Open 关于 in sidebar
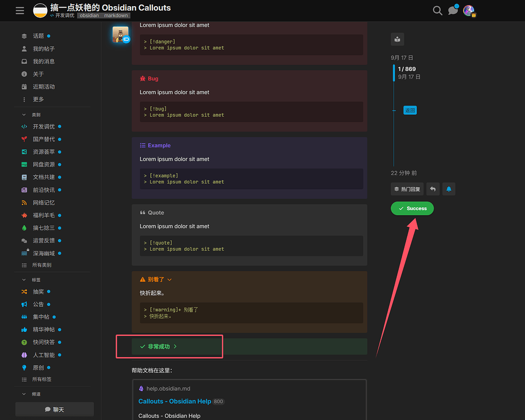The image size is (525, 420). (38, 74)
